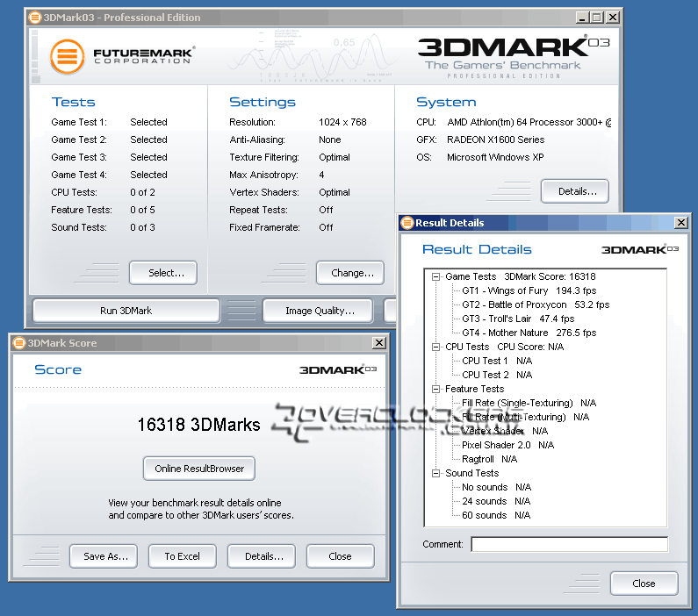The width and height of the screenshot is (698, 616).
Task: Click Sound Tests '0 of 3' value
Action: click(142, 228)
